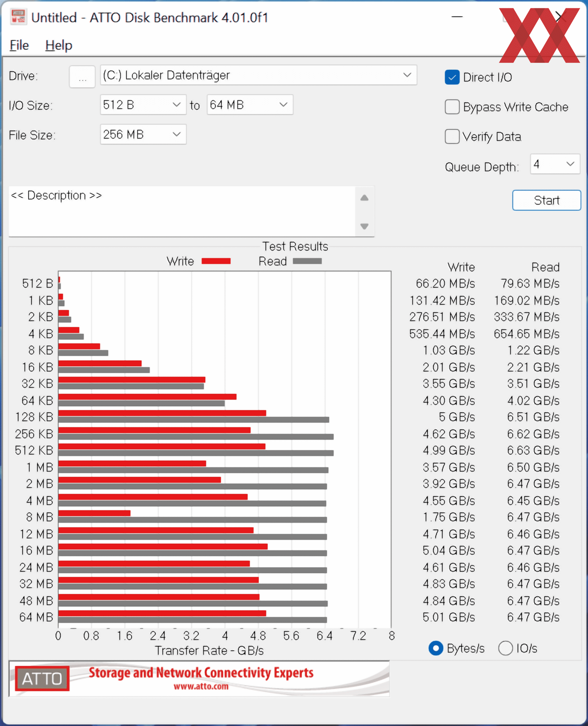Image resolution: width=588 pixels, height=726 pixels.
Task: Click the ATTO app icon in title bar
Action: click(x=18, y=17)
